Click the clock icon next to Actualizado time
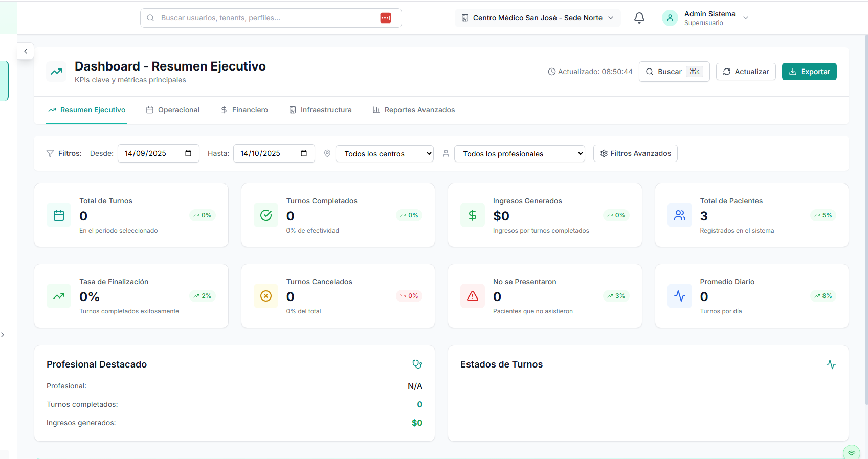 pyautogui.click(x=552, y=72)
